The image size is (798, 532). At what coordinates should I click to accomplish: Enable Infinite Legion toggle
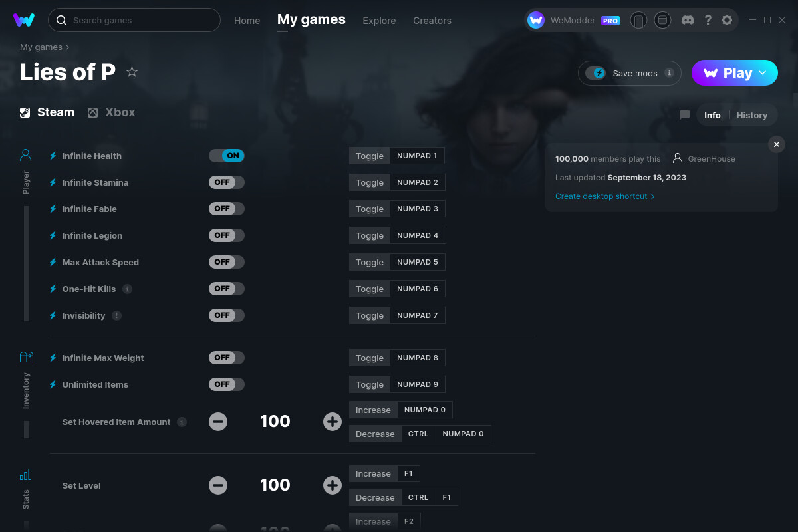[x=227, y=235]
